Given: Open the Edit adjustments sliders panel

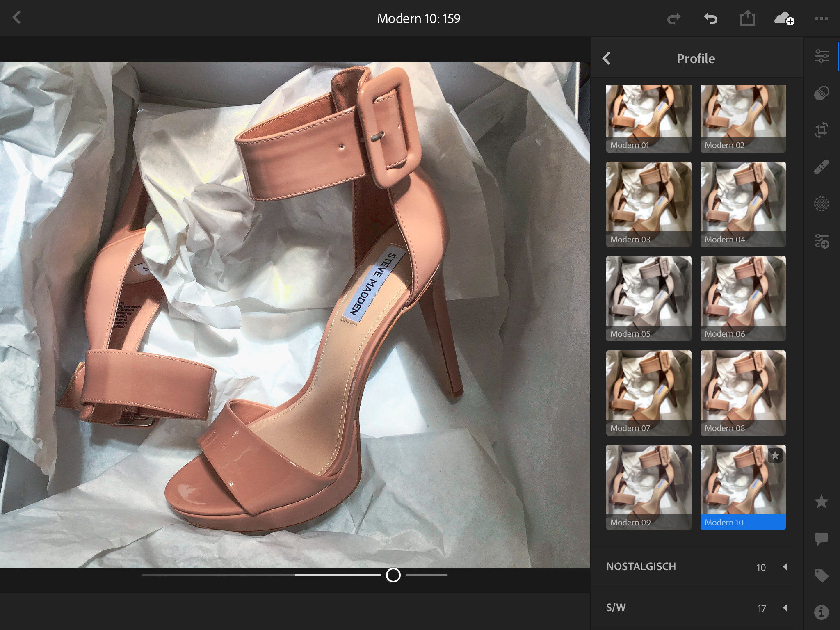Looking at the screenshot, I should click(821, 56).
